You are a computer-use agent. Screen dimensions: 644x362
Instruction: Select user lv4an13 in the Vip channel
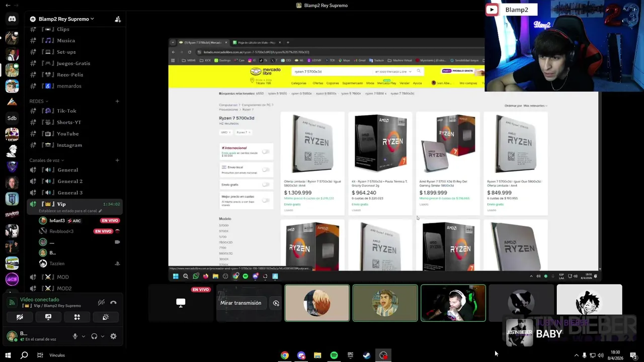79,221
